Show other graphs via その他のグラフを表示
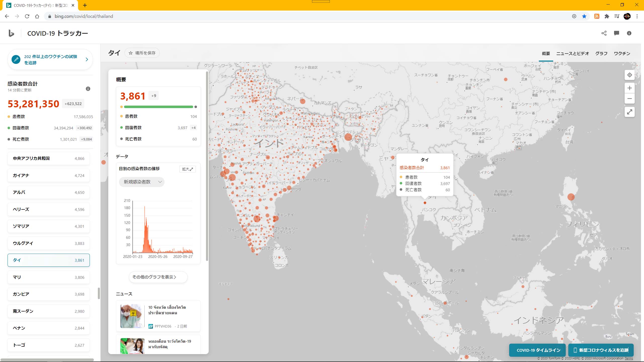The width and height of the screenshot is (644, 362). [x=158, y=277]
